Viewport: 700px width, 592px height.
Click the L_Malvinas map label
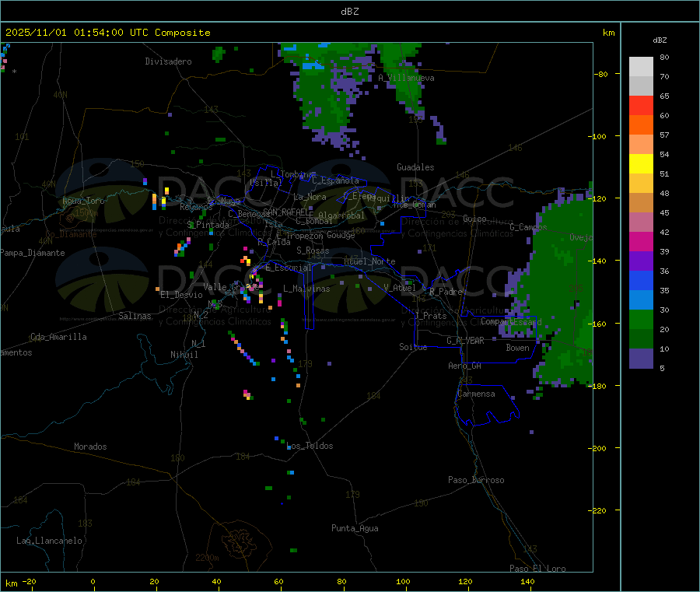point(306,289)
